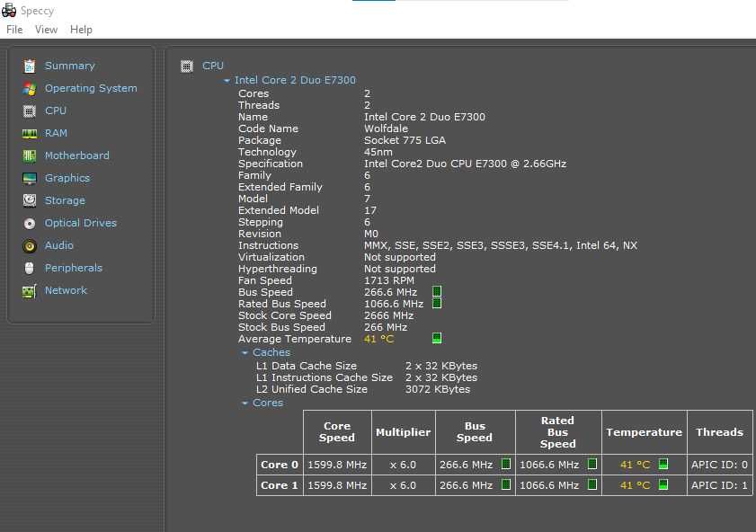The width and height of the screenshot is (756, 532).
Task: Click the Core Speed column header
Action: click(337, 431)
